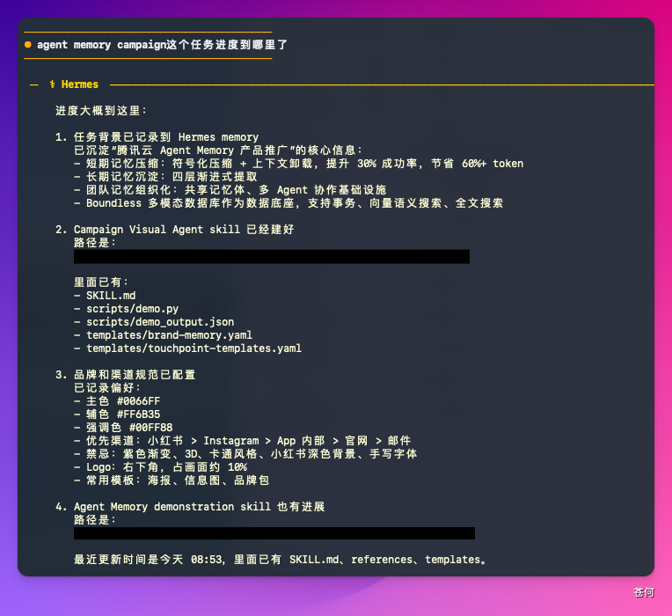
Task: Click the orange prompt dot icon
Action: point(28,45)
